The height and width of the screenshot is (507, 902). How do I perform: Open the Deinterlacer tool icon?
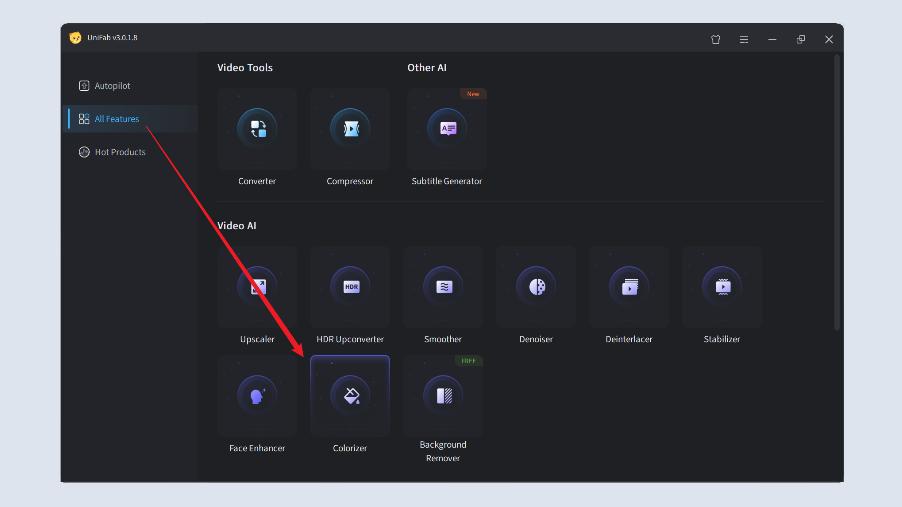(x=629, y=287)
